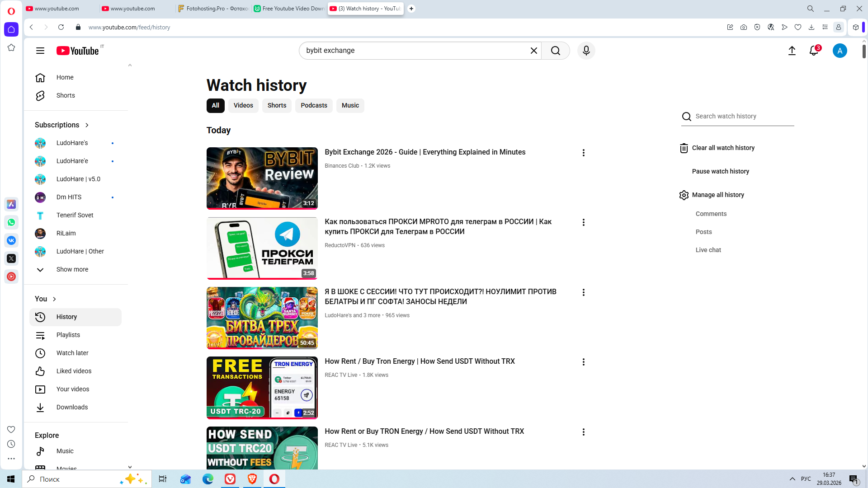
Task: Open the notifications bell
Action: [x=814, y=51]
